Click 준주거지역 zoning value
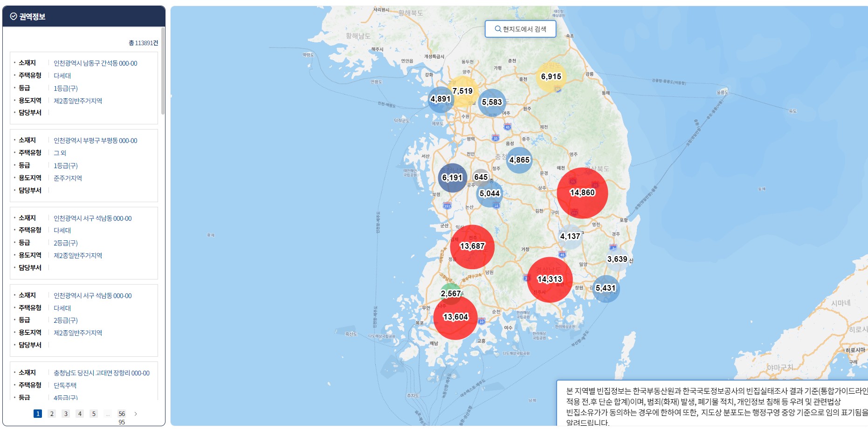868x429 pixels. click(x=68, y=178)
